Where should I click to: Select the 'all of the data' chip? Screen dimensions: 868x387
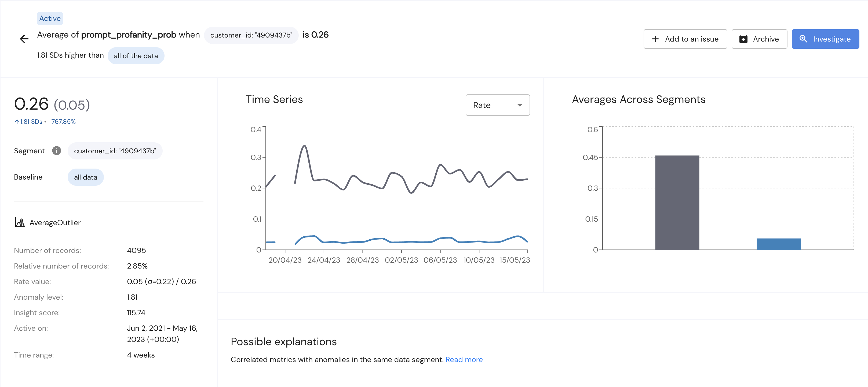point(136,56)
